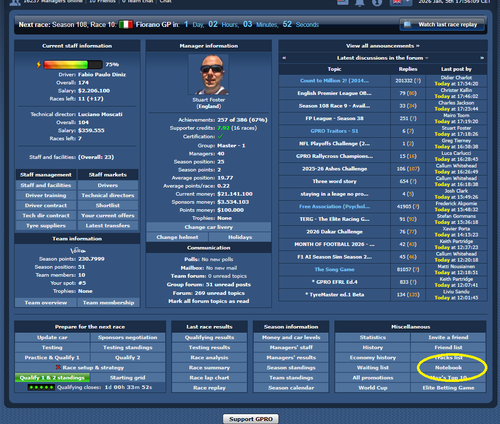Click the Italian flag next to Fiorano GP

(x=126, y=25)
